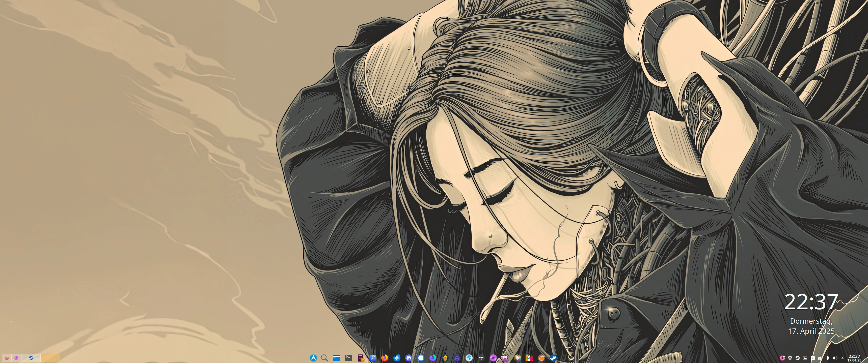Expand hidden system tray icons arrow
This screenshot has width=868, height=363.
tap(843, 358)
